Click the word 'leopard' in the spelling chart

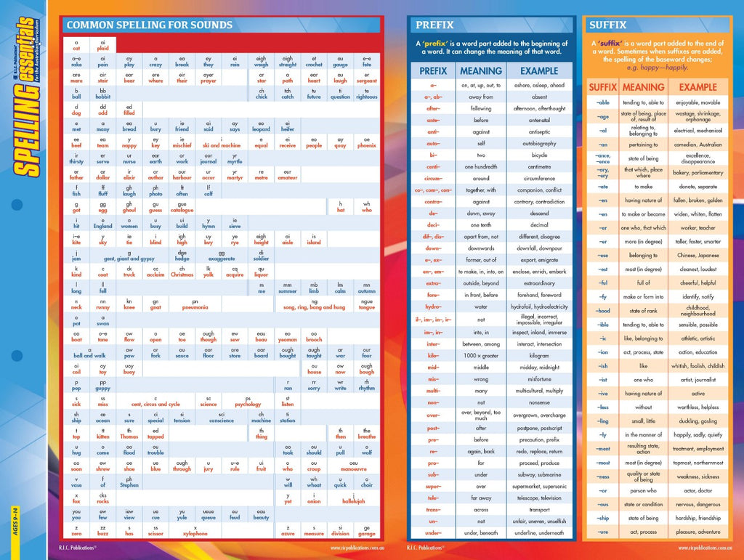[261, 129]
